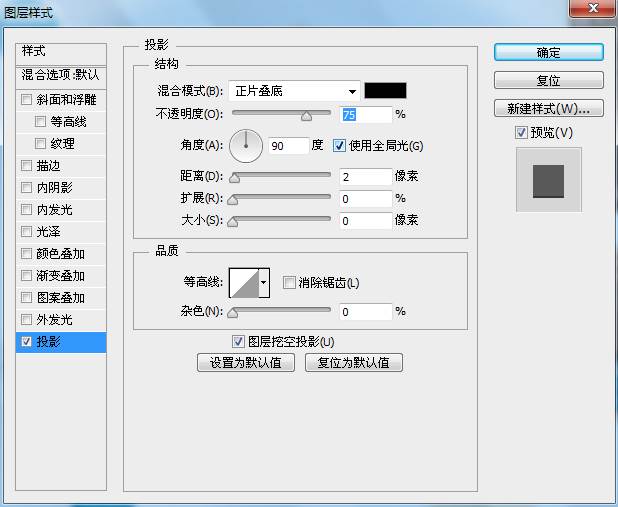Click the 距离 slider handle

pos(234,178)
